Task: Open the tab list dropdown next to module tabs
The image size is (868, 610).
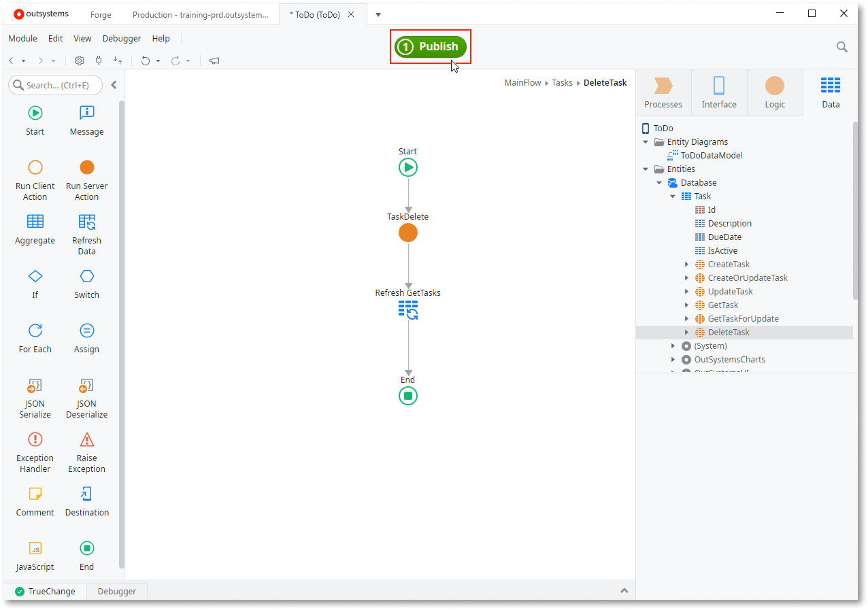Action: click(x=378, y=14)
